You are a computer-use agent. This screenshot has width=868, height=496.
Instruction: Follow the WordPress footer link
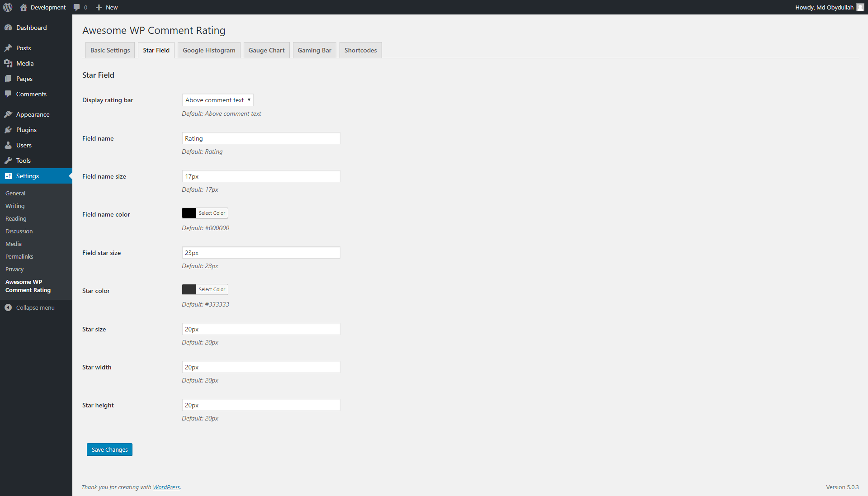166,487
